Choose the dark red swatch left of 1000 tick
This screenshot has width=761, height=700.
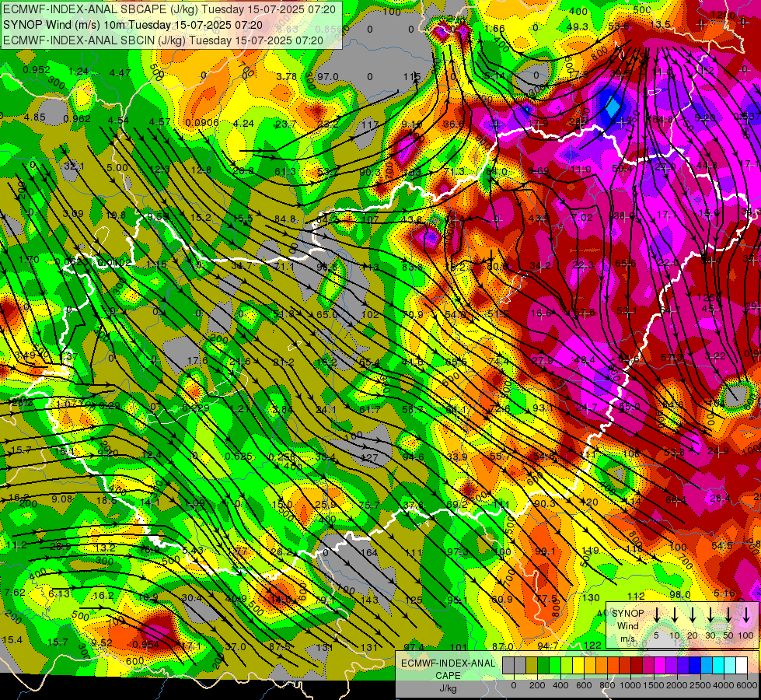[x=637, y=666]
